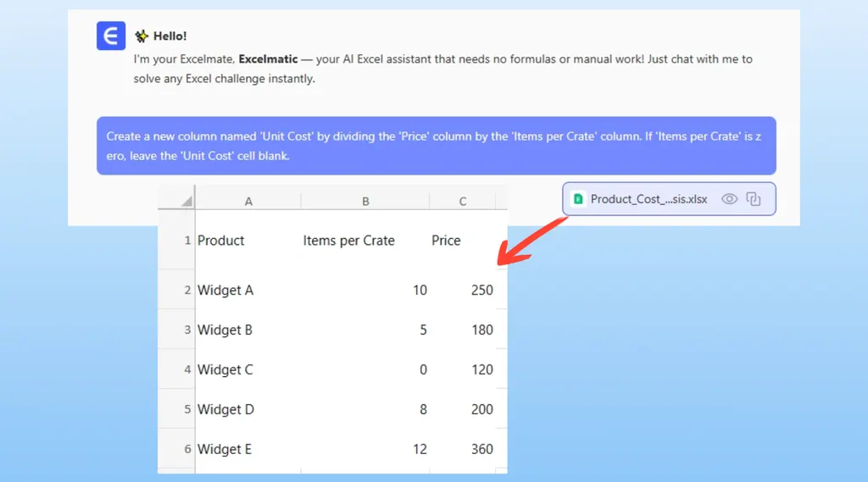Click the Excelmatic avatar logo icon
868x482 pixels.
click(111, 36)
